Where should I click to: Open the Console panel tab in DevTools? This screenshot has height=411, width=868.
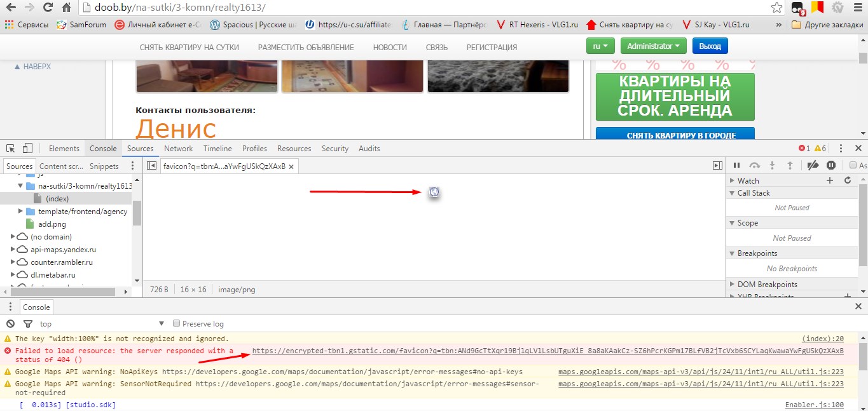pyautogui.click(x=103, y=148)
